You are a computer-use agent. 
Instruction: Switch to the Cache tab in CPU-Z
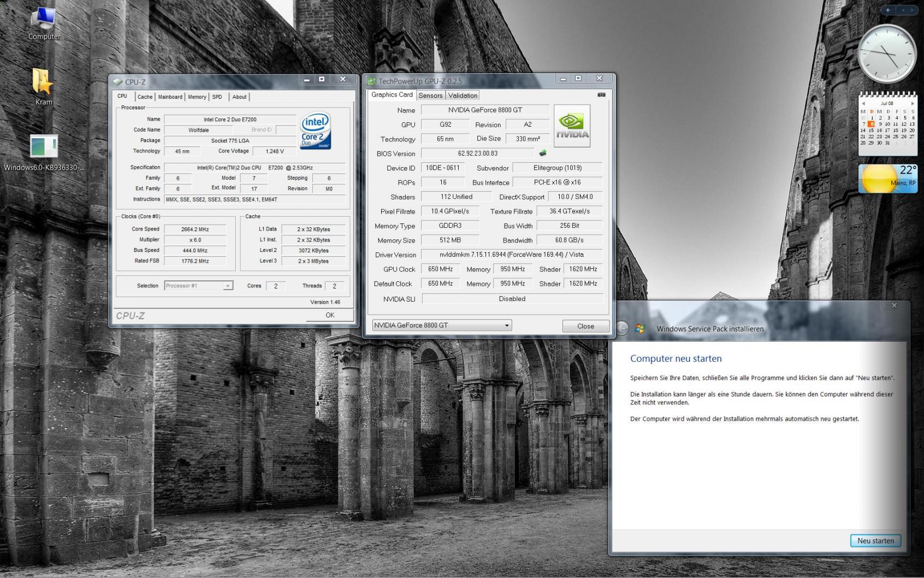pyautogui.click(x=145, y=97)
